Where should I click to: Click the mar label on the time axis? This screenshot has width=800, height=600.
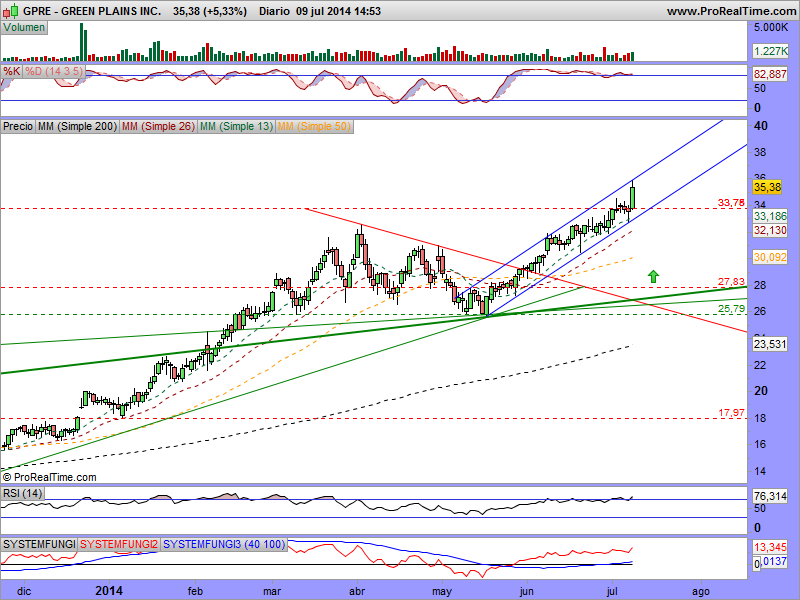click(x=272, y=591)
